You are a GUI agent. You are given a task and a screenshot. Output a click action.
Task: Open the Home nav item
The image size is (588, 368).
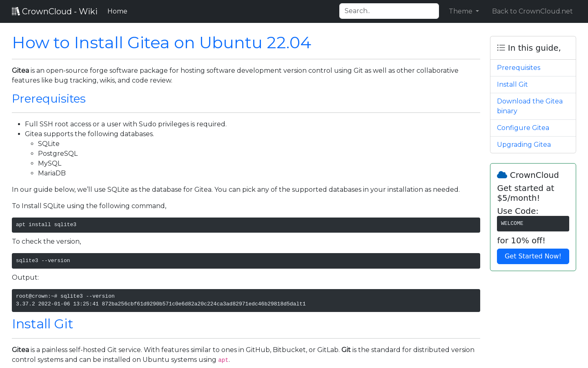(x=117, y=11)
